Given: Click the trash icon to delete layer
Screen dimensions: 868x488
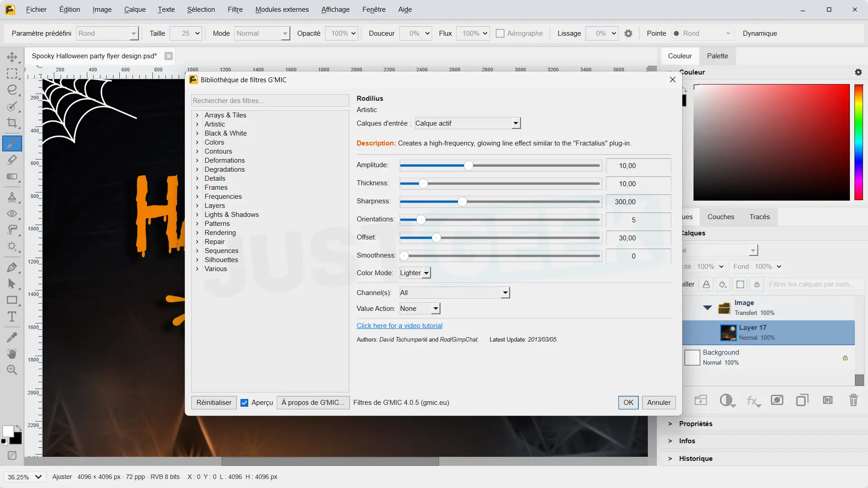Looking at the screenshot, I should coord(853,400).
